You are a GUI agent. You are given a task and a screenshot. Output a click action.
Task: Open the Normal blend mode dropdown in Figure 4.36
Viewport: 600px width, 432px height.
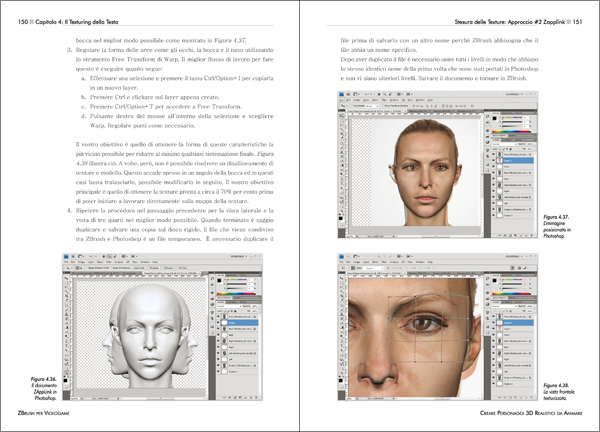pyautogui.click(x=229, y=306)
